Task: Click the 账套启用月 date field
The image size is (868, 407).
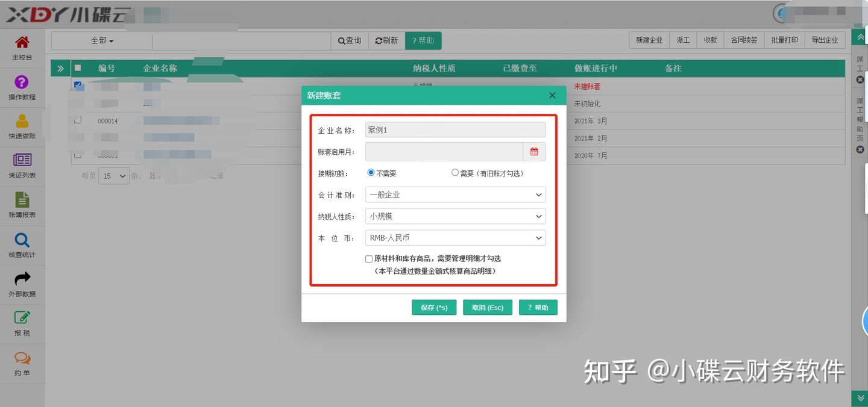Action: (x=444, y=152)
